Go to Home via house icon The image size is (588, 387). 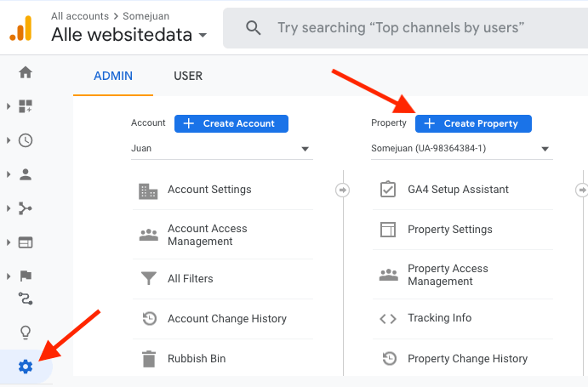[x=26, y=72]
